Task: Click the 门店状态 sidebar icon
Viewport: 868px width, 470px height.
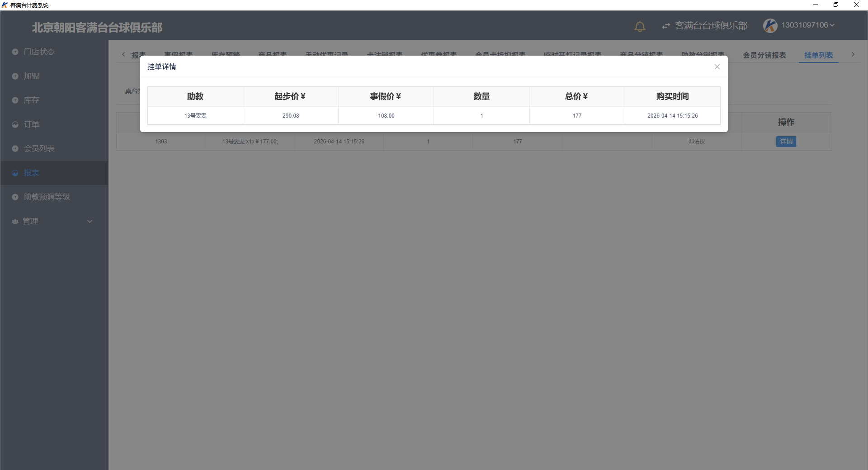Action: [15, 52]
